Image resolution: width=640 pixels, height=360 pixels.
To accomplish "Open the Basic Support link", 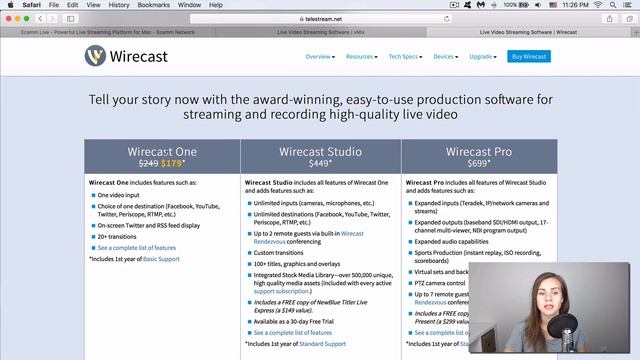I will click(161, 259).
